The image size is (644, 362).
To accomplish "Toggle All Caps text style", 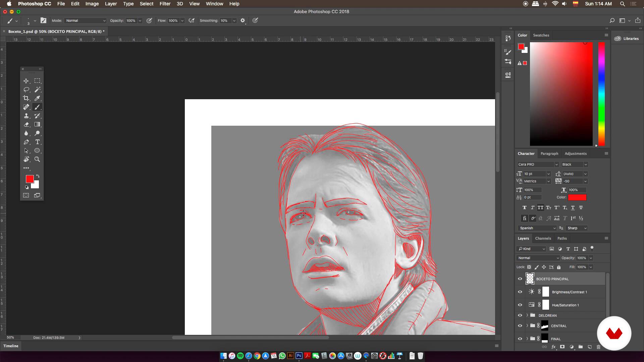I will point(540,207).
